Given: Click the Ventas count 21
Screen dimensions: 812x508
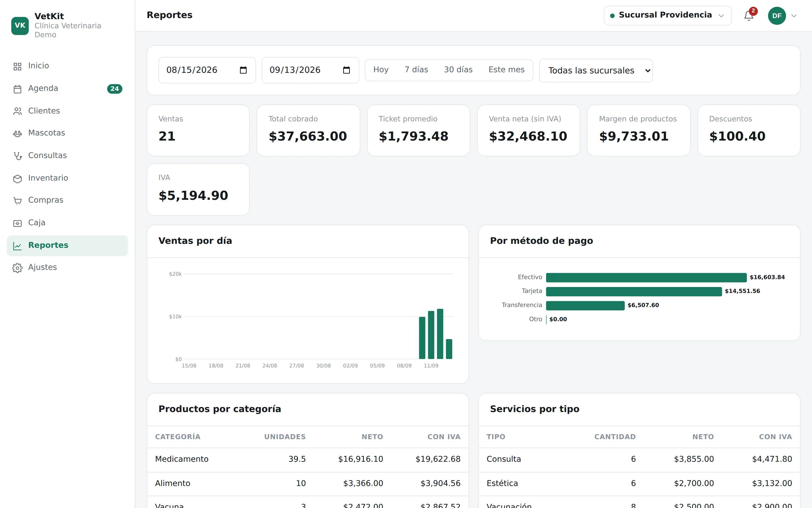Looking at the screenshot, I should pos(167,136).
